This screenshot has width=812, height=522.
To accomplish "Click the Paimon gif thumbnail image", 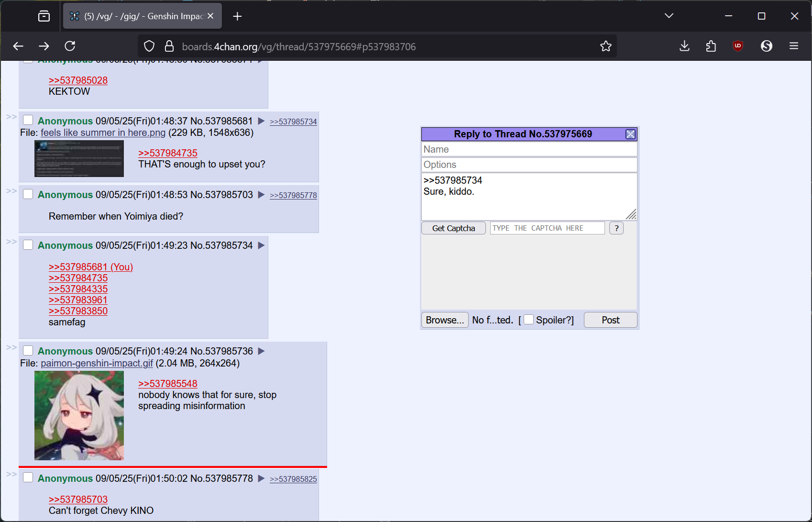I will click(79, 415).
